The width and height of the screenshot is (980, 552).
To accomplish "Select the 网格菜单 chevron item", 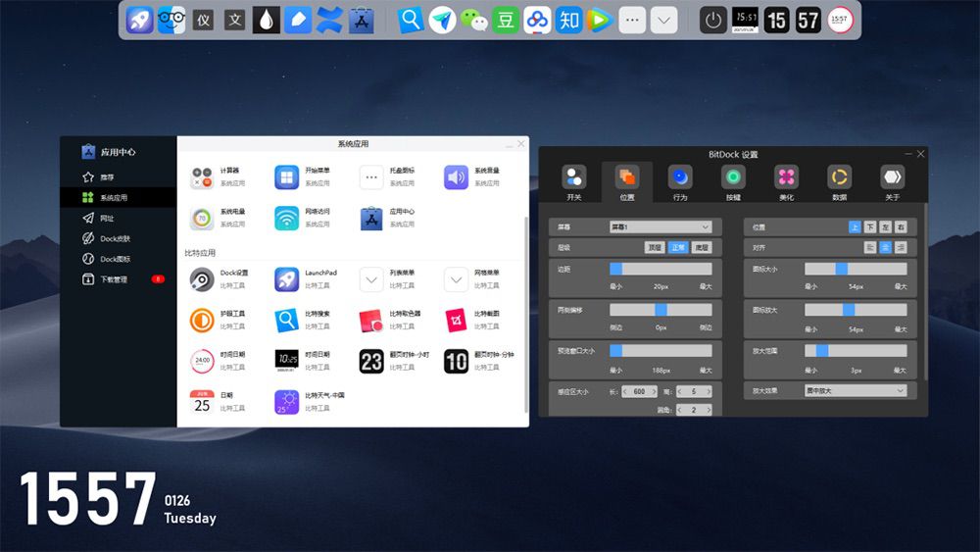I will point(457,279).
